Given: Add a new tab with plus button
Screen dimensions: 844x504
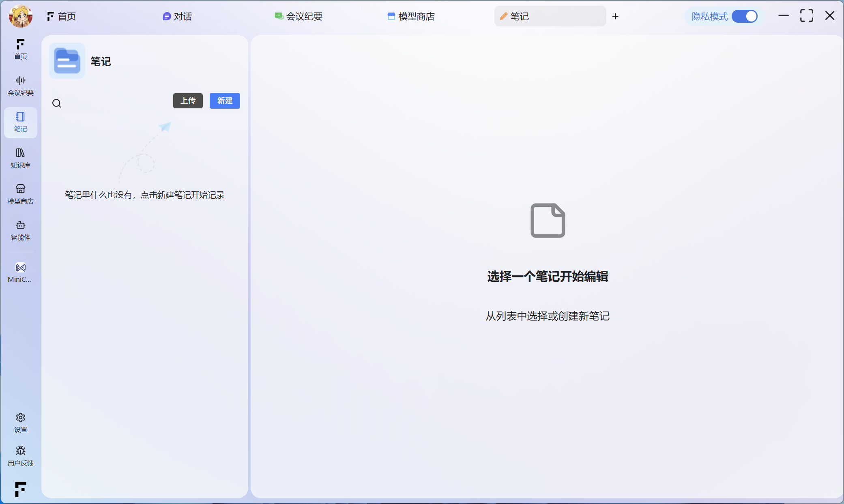Looking at the screenshot, I should click(x=615, y=16).
